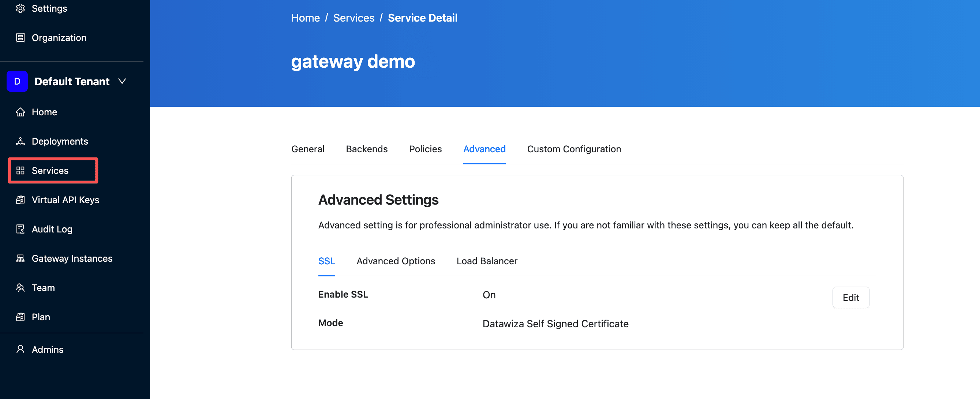The width and height of the screenshot is (980, 399).
Task: Click Home breadcrumb link
Action: coord(306,18)
